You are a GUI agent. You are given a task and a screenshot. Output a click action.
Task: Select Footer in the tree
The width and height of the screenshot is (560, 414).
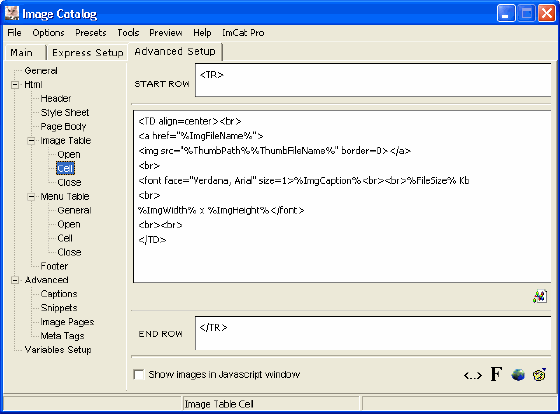tap(54, 266)
